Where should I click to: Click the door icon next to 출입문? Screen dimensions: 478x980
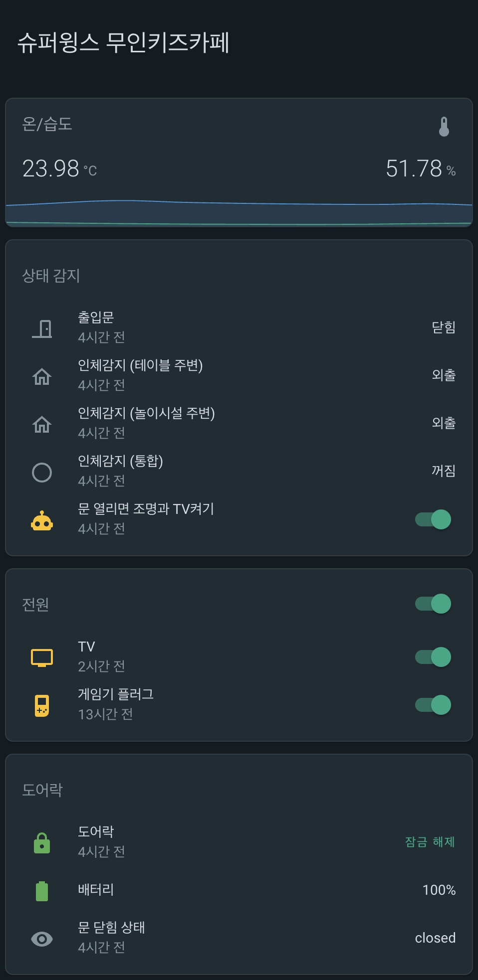(42, 328)
